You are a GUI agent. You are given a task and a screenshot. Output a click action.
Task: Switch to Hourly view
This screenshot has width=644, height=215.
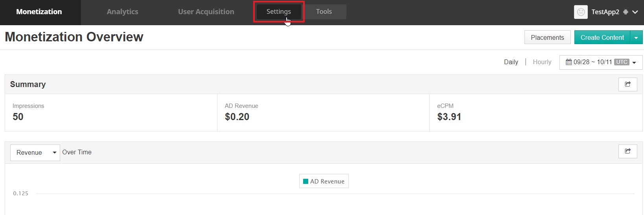tap(542, 62)
